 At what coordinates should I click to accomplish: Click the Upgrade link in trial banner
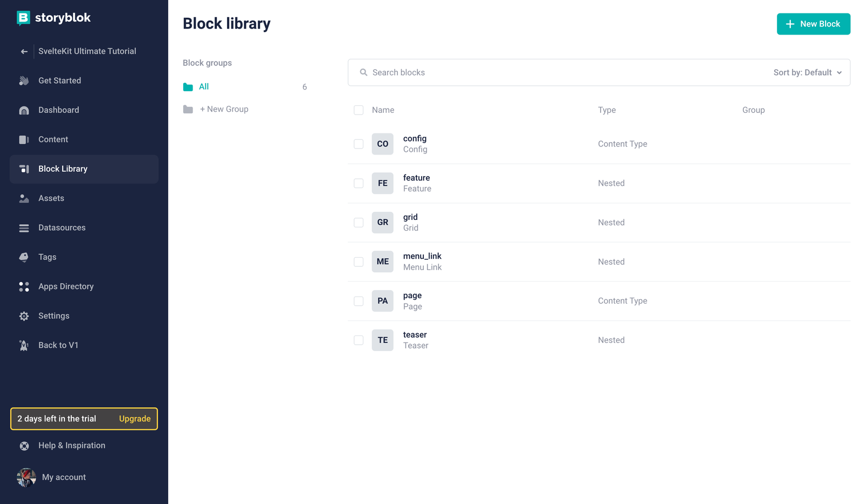pos(135,419)
